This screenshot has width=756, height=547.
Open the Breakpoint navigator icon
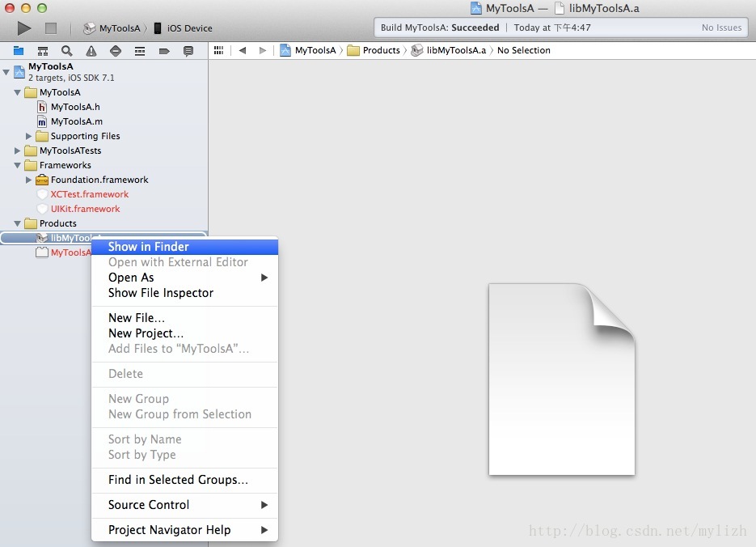coord(164,51)
